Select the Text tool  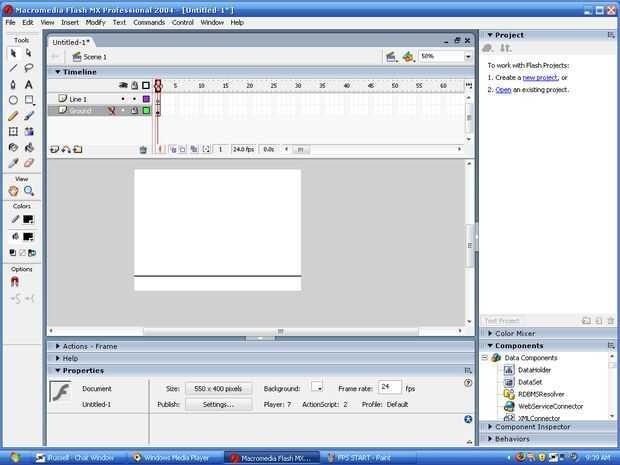click(x=28, y=84)
